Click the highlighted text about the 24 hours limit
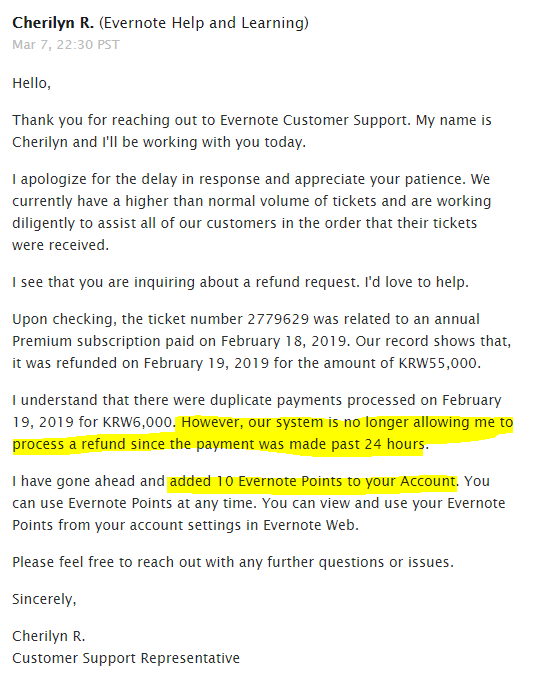 (263, 433)
